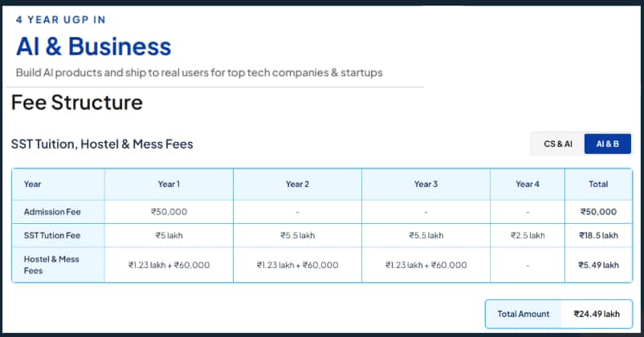Click the ₹18.5 lakh tuition total cell
Viewport: 644px width, 337px height.
tap(598, 236)
